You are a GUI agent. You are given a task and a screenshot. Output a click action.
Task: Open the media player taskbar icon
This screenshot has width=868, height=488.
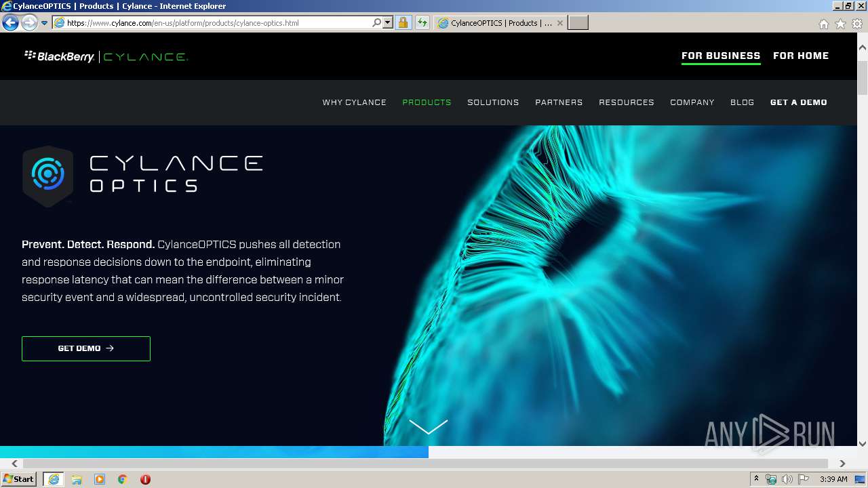100,479
